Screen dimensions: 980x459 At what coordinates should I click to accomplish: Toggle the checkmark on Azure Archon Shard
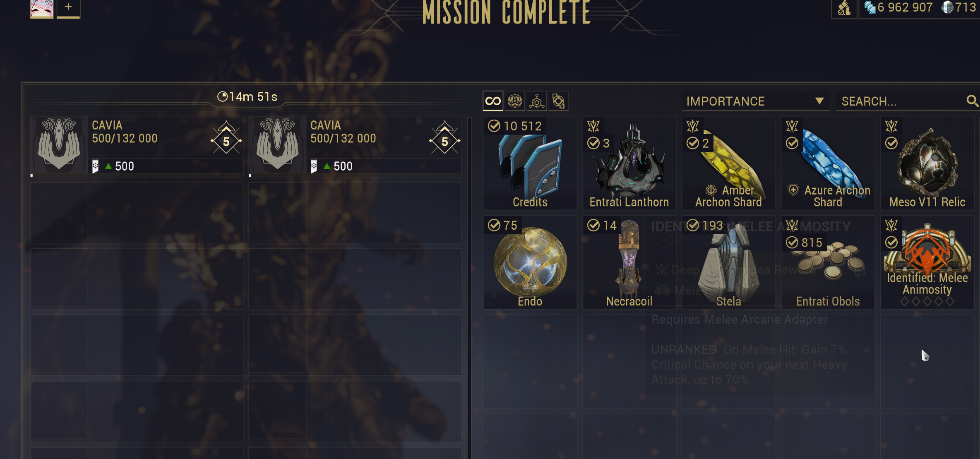[792, 143]
